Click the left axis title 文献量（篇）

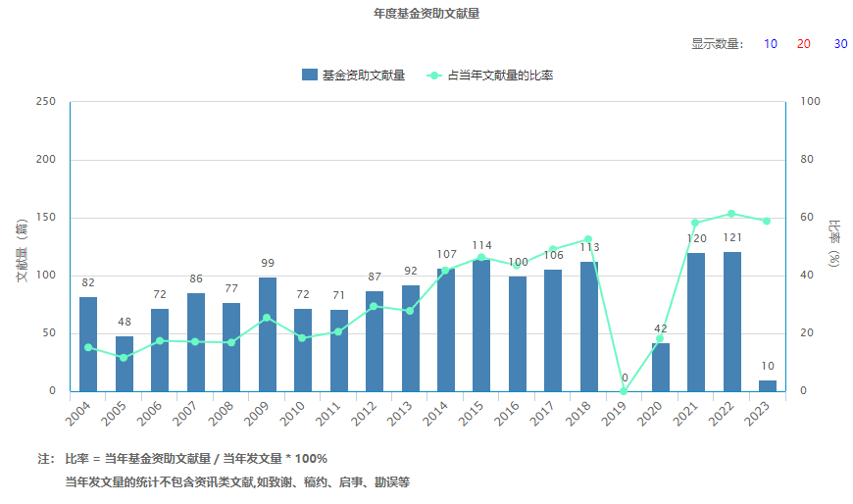(x=22, y=250)
